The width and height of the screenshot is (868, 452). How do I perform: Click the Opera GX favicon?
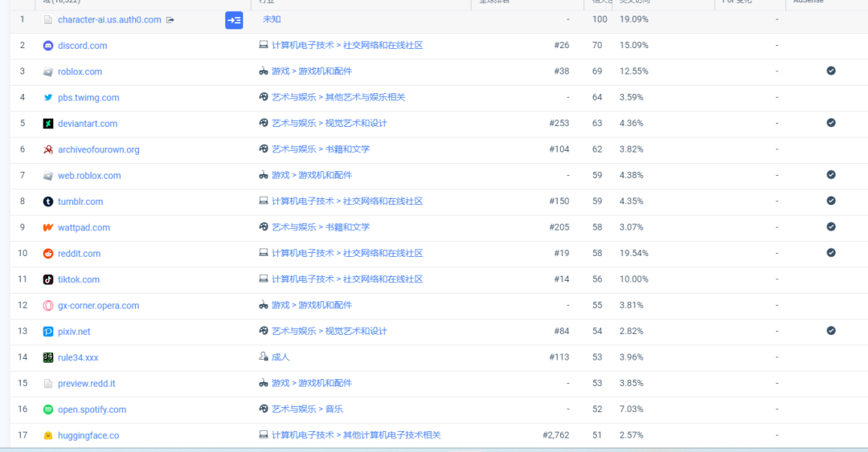(48, 305)
